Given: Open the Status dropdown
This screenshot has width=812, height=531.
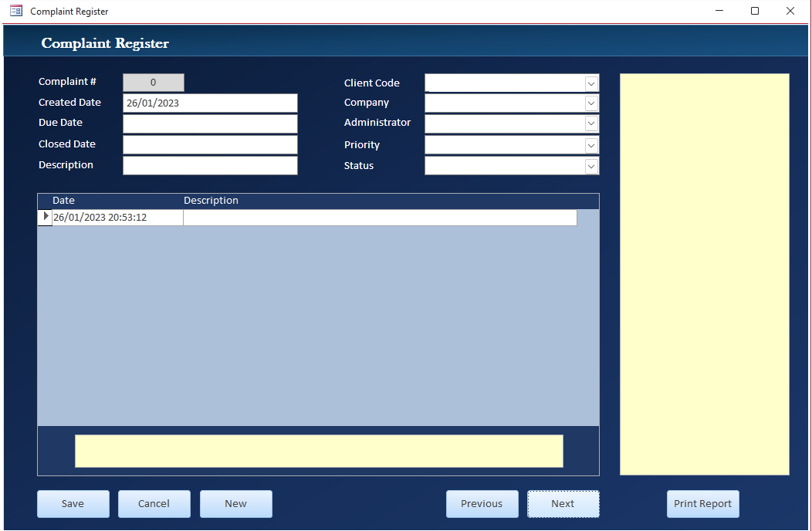Looking at the screenshot, I should tap(591, 166).
